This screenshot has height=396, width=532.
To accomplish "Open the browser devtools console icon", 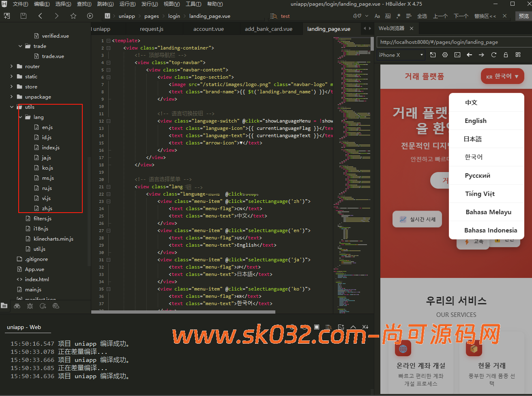I will pyautogui.click(x=457, y=55).
